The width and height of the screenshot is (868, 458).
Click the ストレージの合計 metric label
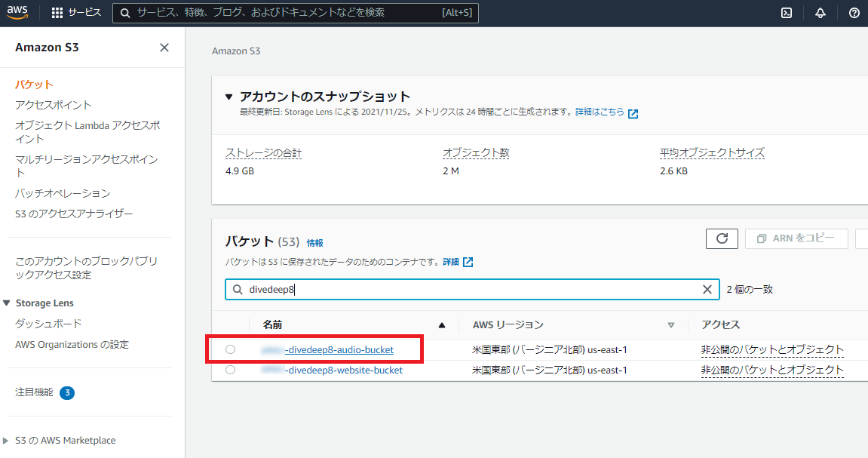263,153
